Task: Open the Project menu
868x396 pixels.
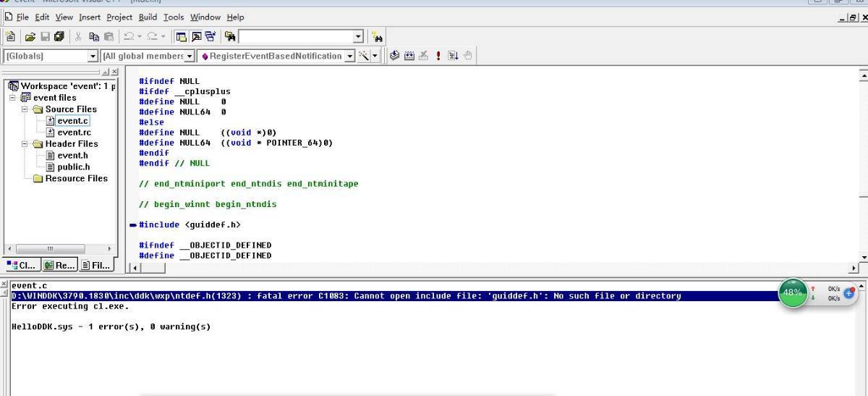Action: point(119,17)
